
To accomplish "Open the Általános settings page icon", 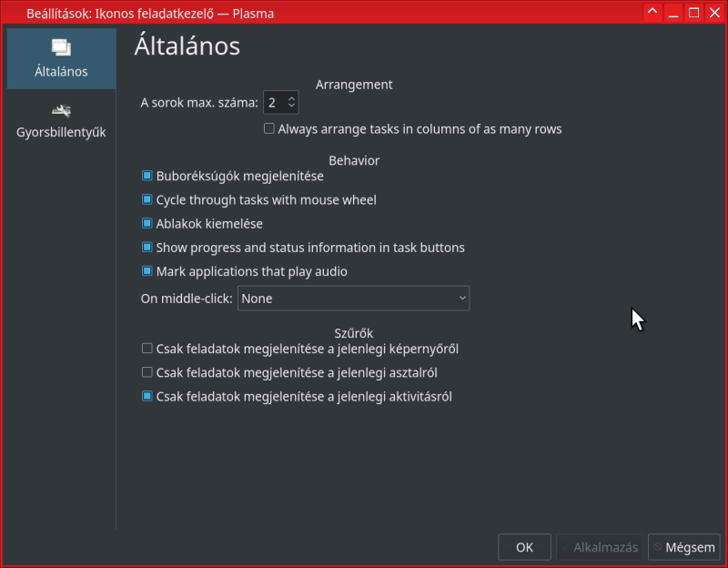I will point(61,49).
